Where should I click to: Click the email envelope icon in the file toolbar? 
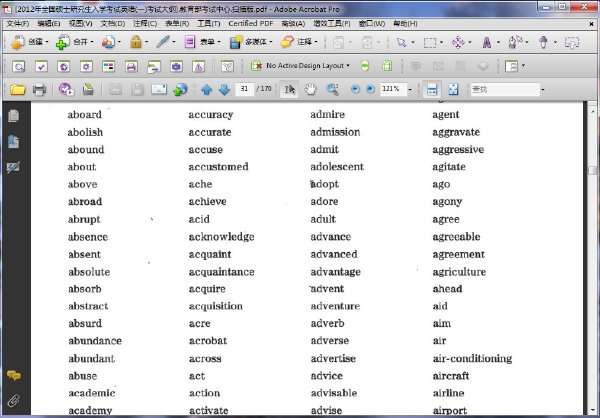159,90
